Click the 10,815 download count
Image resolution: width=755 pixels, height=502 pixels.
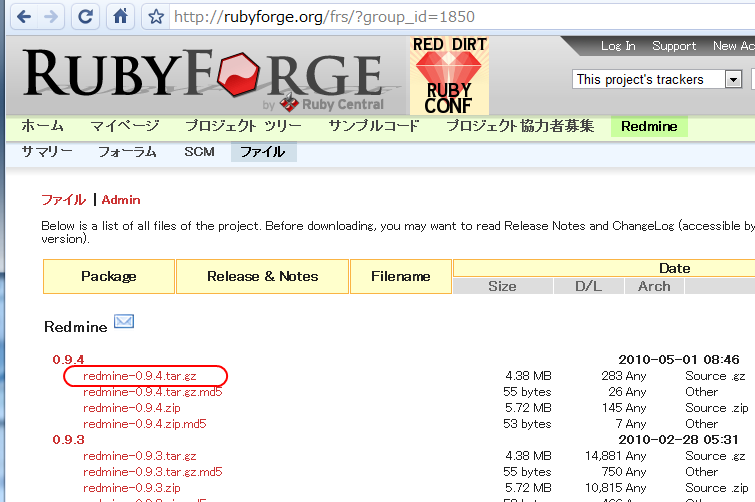604,488
